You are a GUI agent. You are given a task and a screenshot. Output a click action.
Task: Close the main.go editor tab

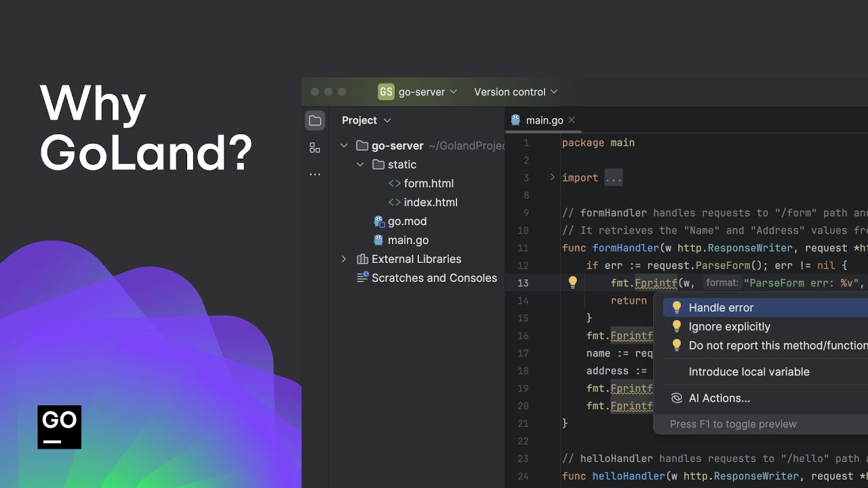click(x=572, y=121)
